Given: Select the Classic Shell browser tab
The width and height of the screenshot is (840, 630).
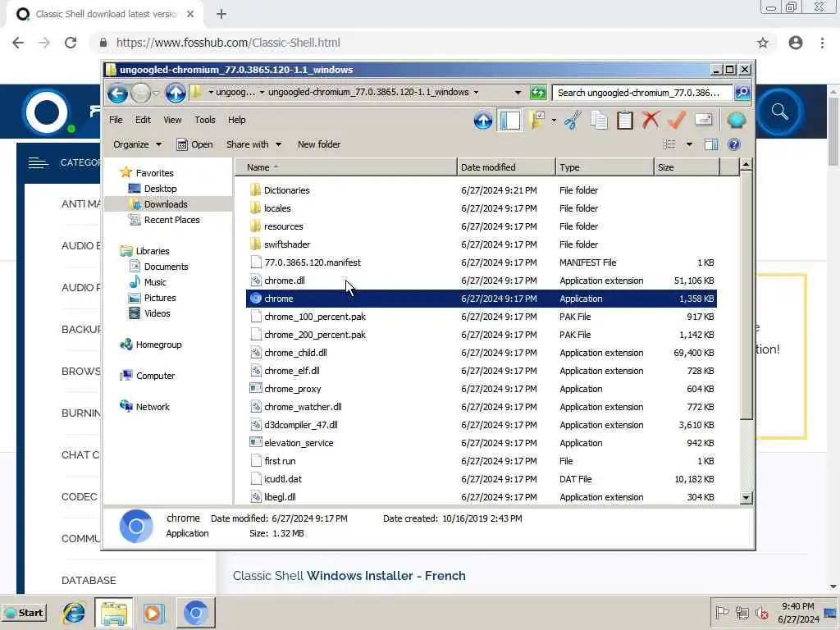Looking at the screenshot, I should coord(104,15).
